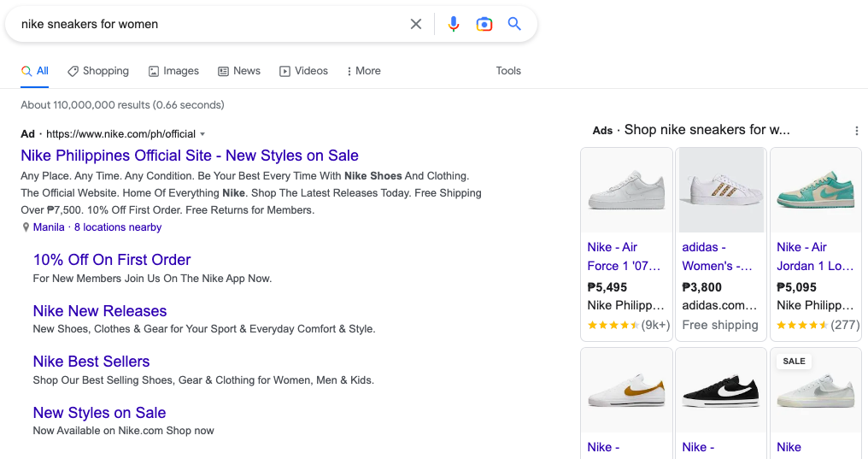Open search by image camera icon

pyautogui.click(x=484, y=24)
